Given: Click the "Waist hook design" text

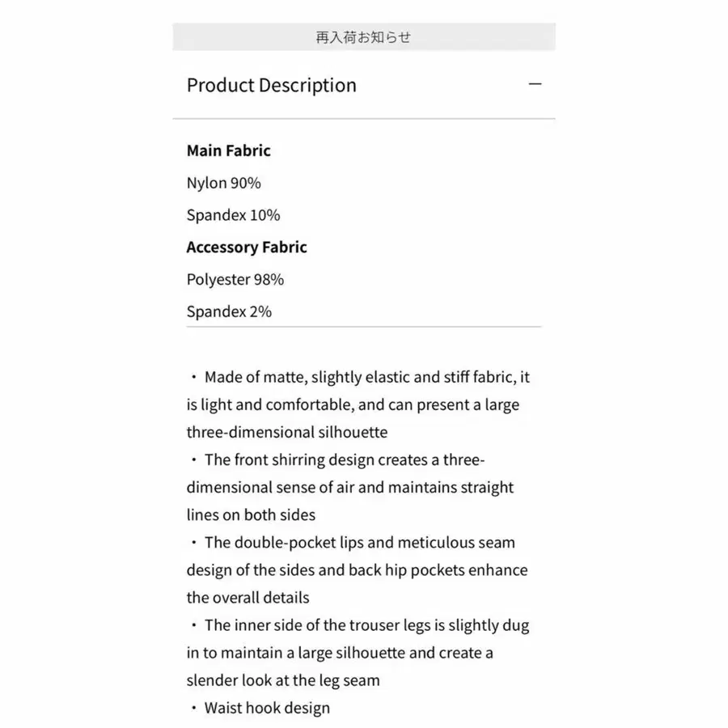Looking at the screenshot, I should click(x=267, y=709).
